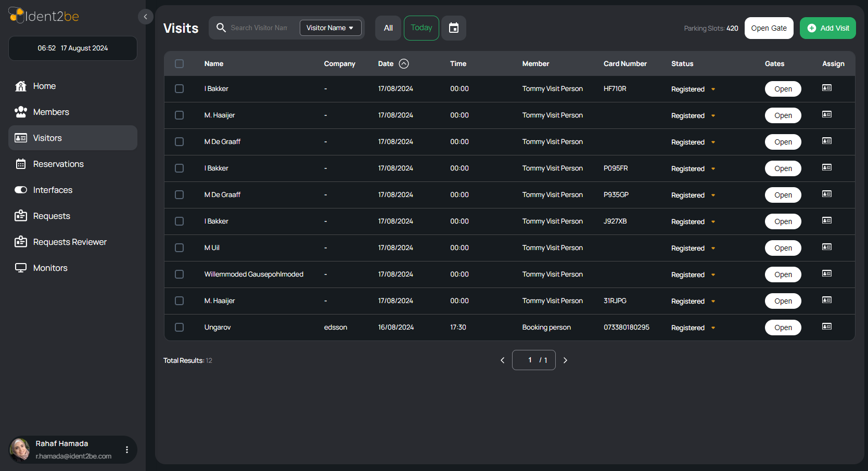Image resolution: width=868 pixels, height=471 pixels.
Task: Open user options three-dot menu
Action: (x=127, y=450)
